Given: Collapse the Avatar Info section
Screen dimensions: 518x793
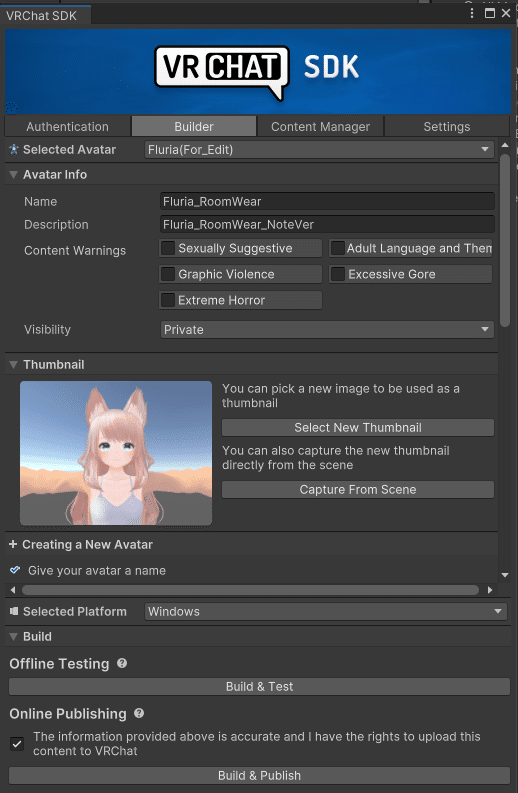Looking at the screenshot, I should [x=14, y=174].
